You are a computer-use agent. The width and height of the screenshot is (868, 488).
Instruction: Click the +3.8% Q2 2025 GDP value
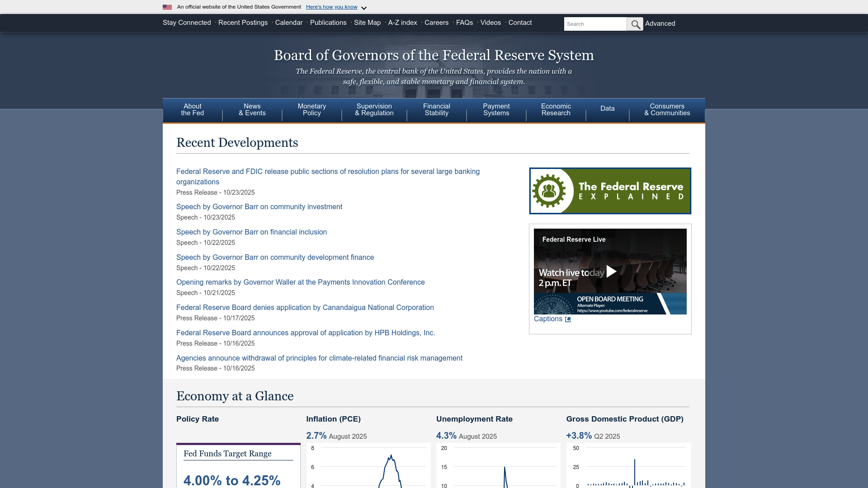click(x=593, y=436)
